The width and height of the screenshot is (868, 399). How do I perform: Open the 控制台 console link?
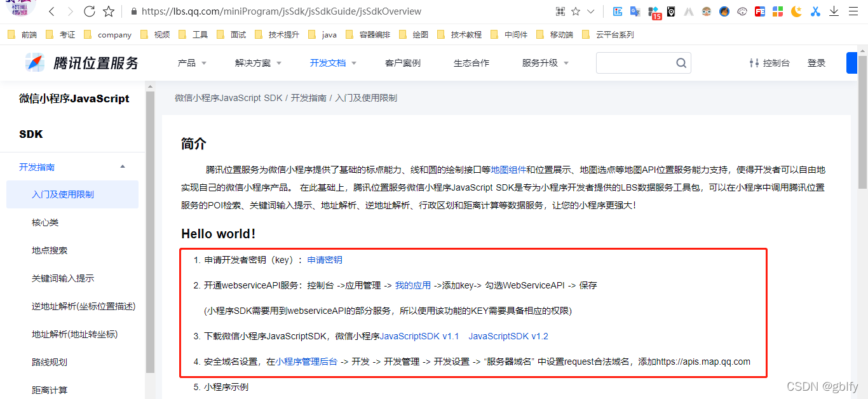click(x=770, y=63)
